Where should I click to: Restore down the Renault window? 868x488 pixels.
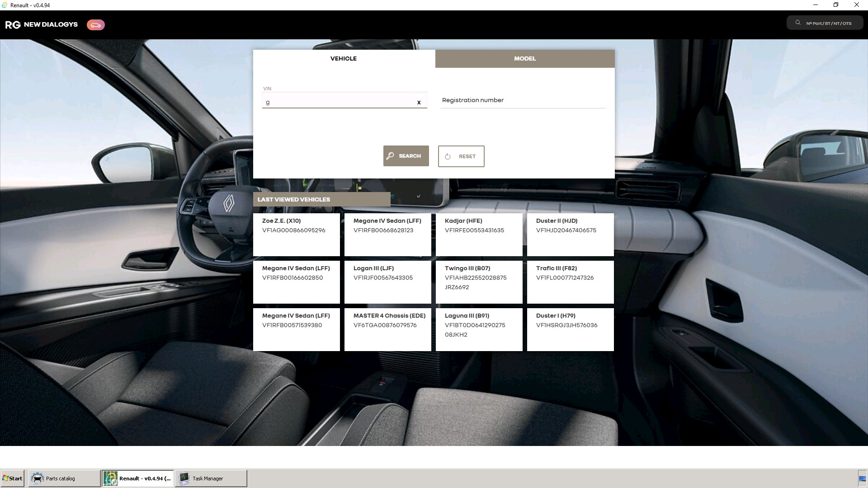(836, 5)
